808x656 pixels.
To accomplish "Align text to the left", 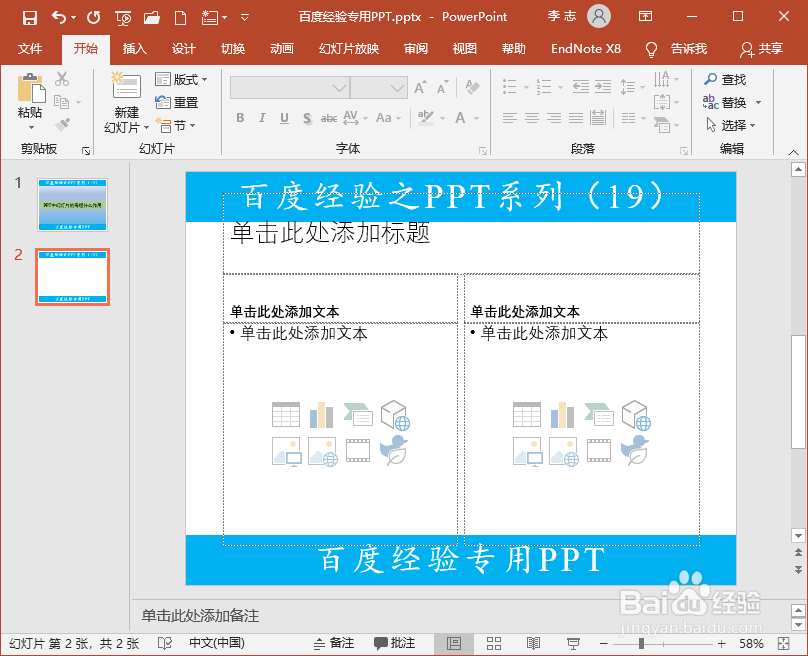I will click(510, 118).
